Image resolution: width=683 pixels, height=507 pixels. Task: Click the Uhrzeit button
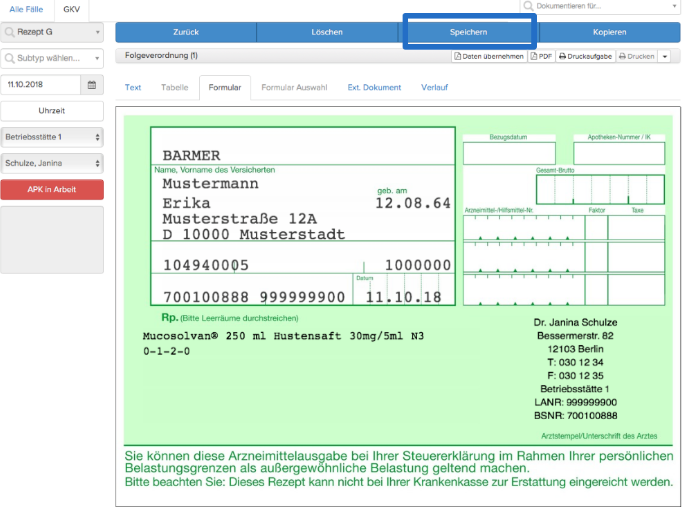tap(52, 111)
